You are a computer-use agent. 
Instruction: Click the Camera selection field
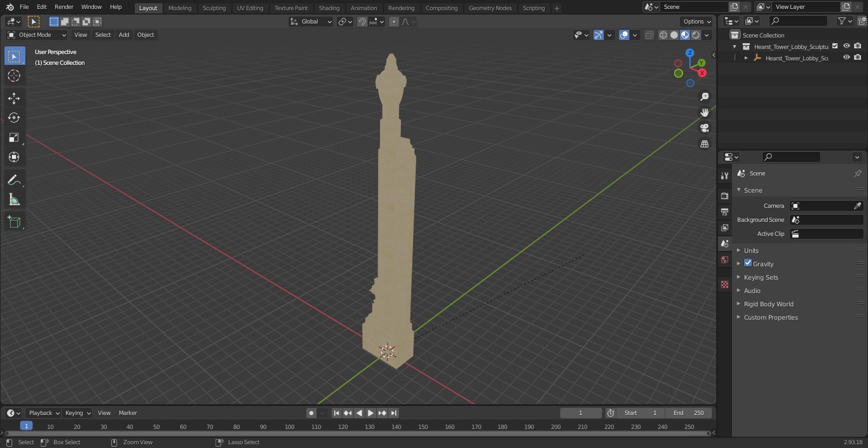coord(827,206)
